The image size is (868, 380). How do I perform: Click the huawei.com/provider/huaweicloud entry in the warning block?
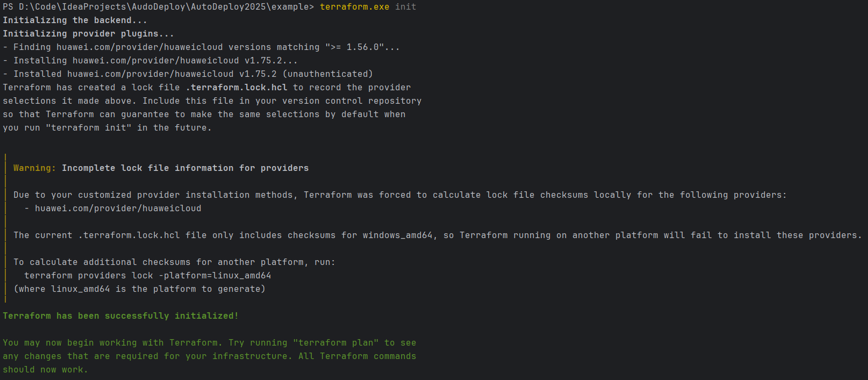pos(118,209)
